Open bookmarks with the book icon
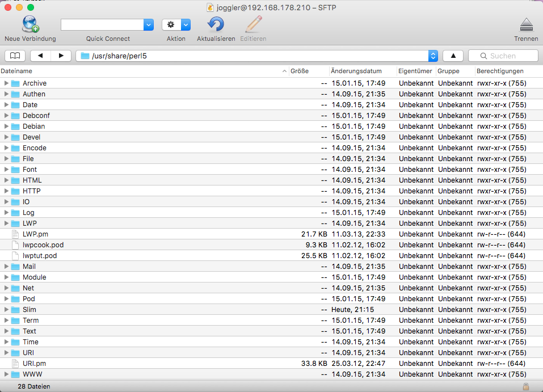Image resolution: width=543 pixels, height=392 pixels. (x=15, y=56)
